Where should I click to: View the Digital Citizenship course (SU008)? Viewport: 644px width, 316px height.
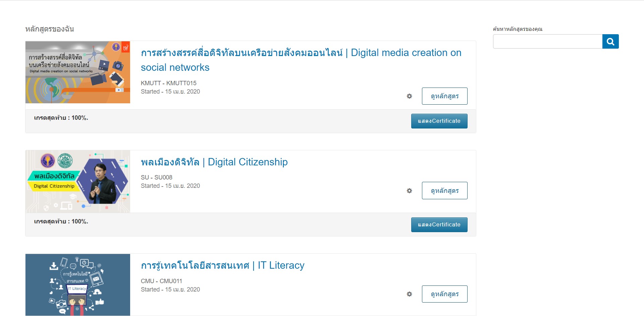pyautogui.click(x=444, y=191)
